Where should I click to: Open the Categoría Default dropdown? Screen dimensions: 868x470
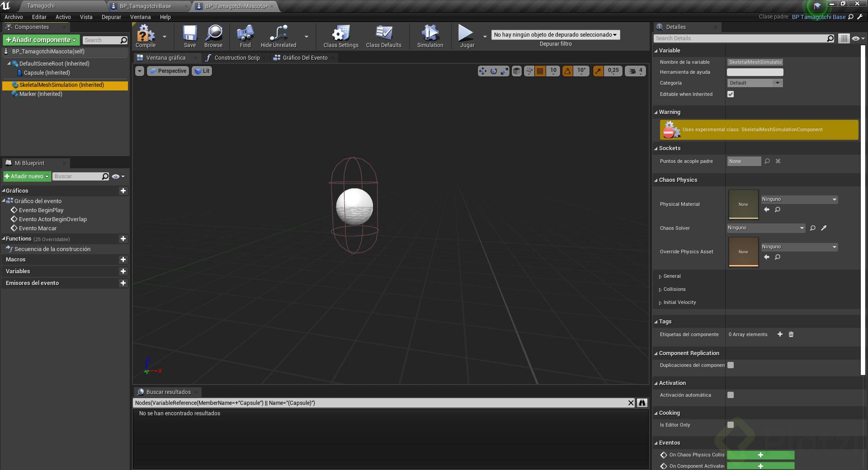click(755, 83)
